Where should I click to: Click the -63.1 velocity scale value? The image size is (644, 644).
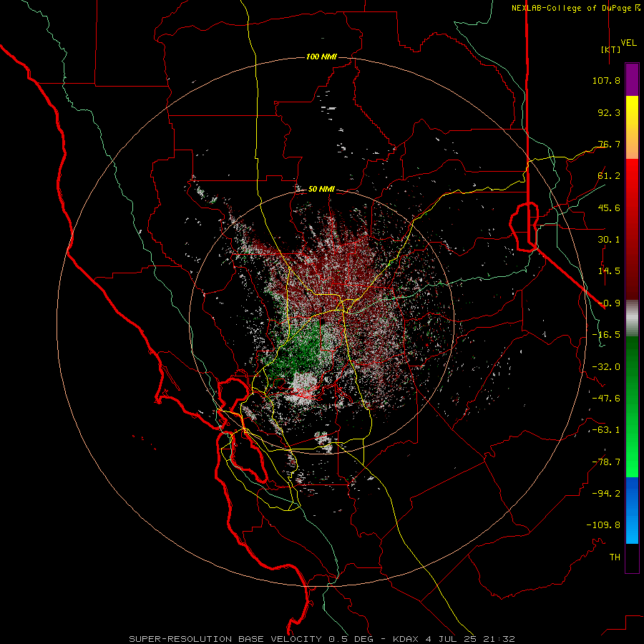[x=606, y=430]
